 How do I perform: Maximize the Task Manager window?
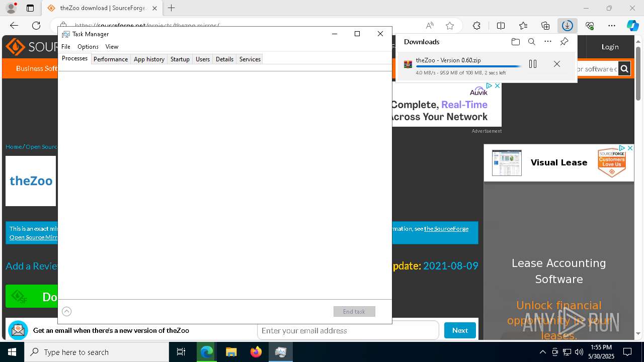tap(357, 34)
